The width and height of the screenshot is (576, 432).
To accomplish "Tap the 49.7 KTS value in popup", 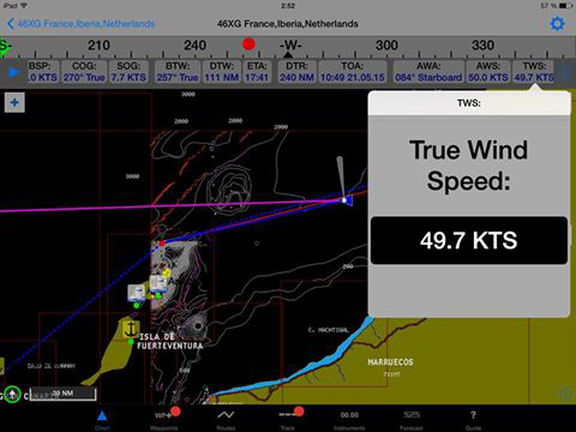I will 469,240.
